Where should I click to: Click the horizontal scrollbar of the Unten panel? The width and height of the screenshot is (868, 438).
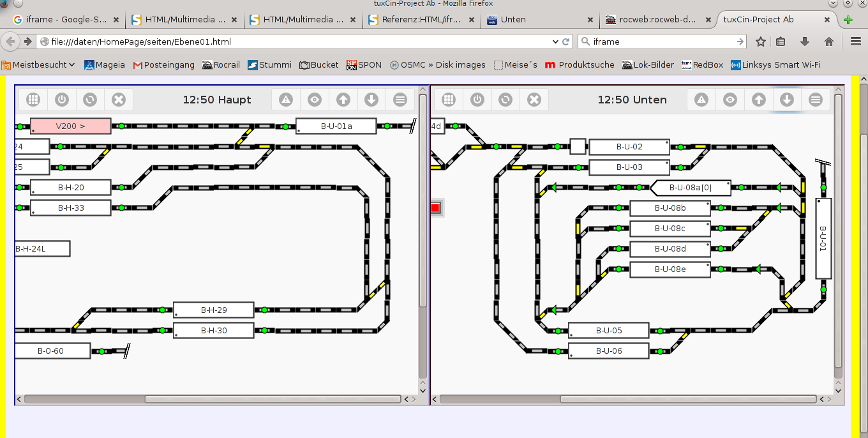tap(688, 399)
